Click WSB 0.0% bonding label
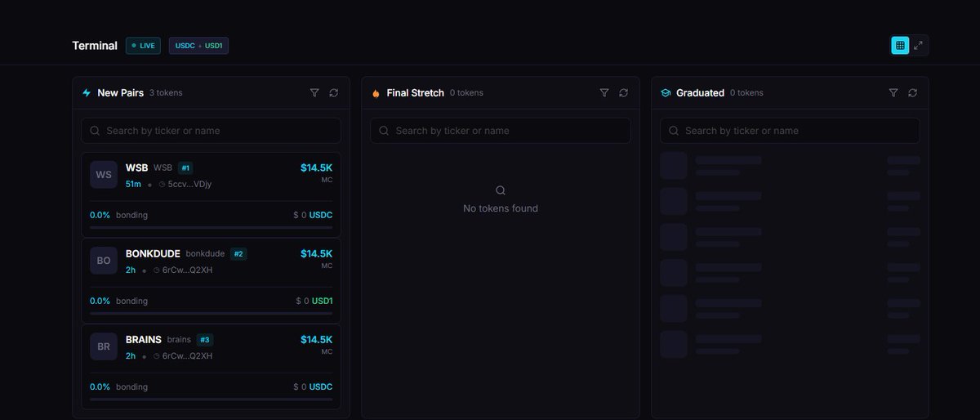Viewport: 980px width, 420px height. (119, 215)
